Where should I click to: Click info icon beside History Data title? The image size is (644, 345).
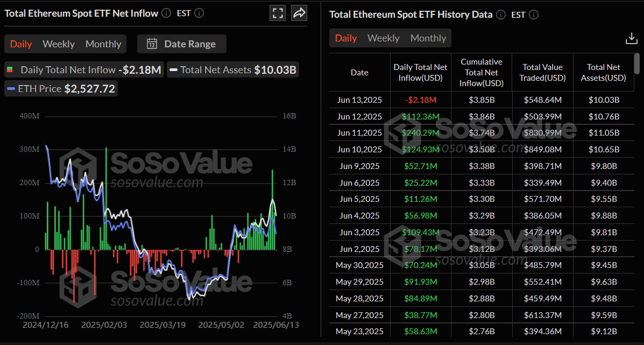(x=501, y=15)
